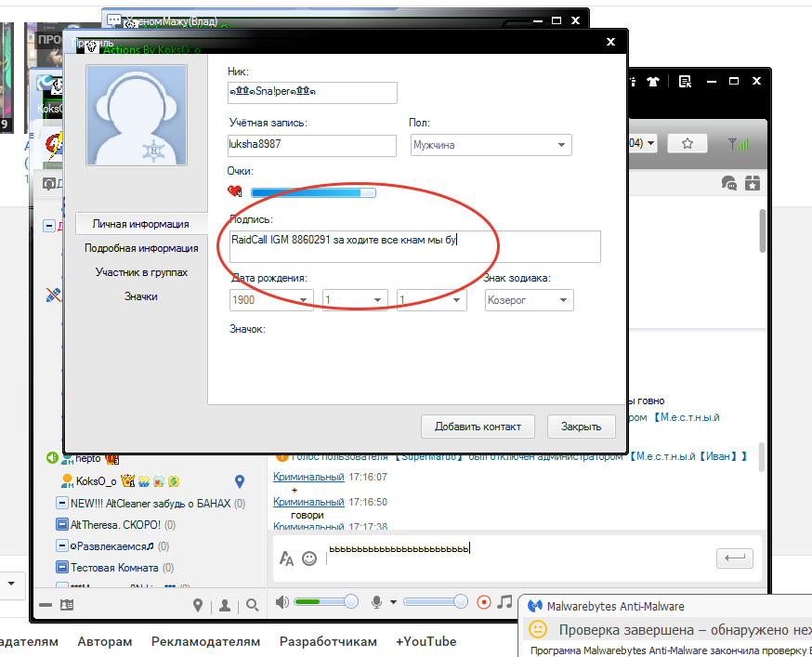Click the antenna signal strength icon
Screen dimensions: 812x657
[x=738, y=143]
